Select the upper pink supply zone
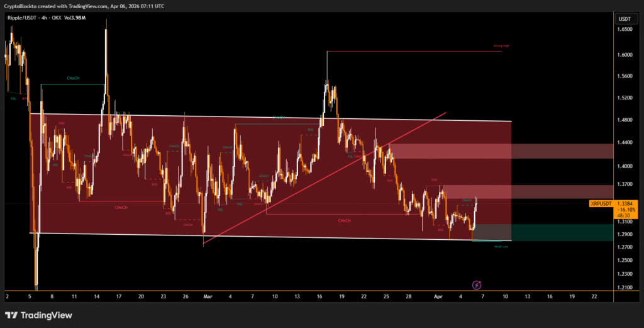This screenshot has height=328, width=644. click(450, 150)
